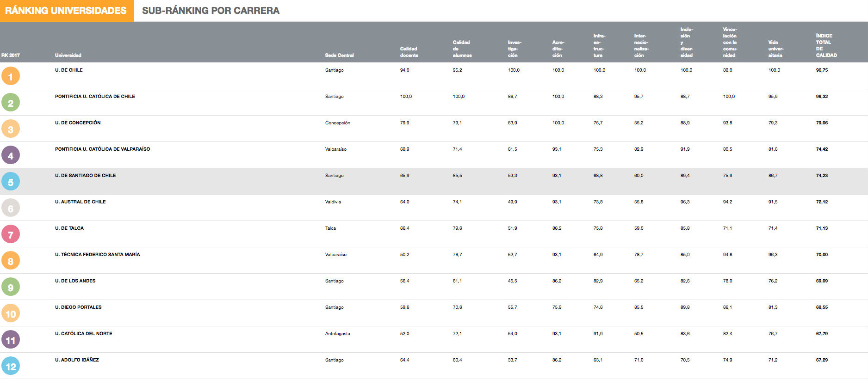Select U. Diego Portales university name
Screen dimensions: 868x380
[78, 307]
